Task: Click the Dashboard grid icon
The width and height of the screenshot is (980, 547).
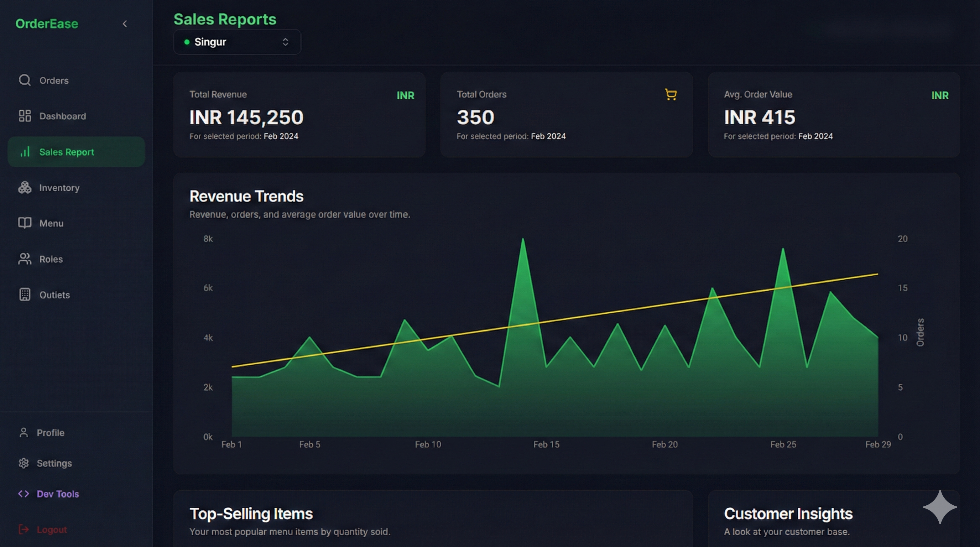Action: 25,116
